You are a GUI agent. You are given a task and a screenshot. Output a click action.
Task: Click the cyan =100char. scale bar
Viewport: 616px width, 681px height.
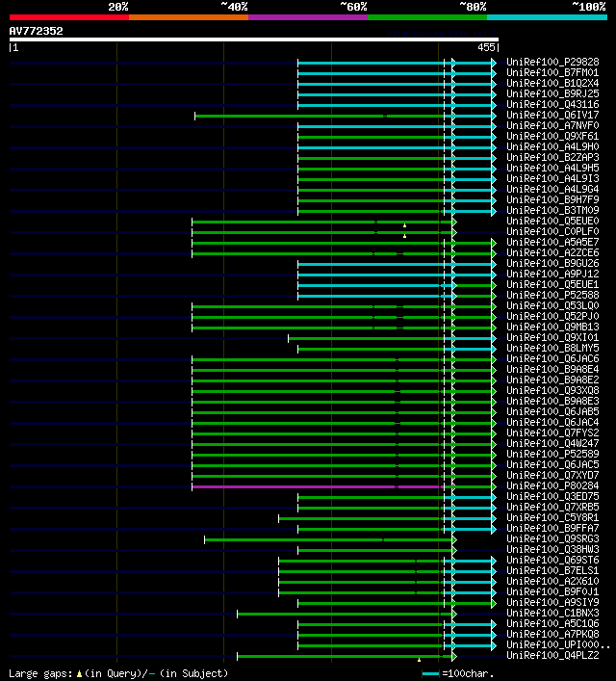click(x=430, y=673)
